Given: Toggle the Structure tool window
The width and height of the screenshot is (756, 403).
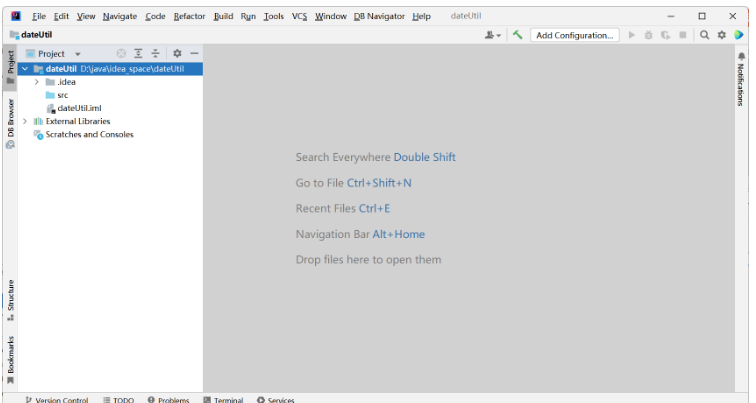Looking at the screenshot, I should point(10,300).
